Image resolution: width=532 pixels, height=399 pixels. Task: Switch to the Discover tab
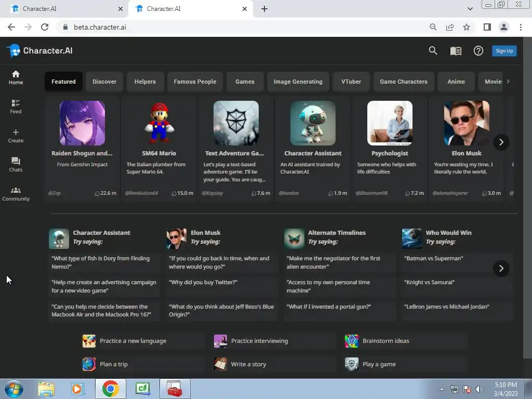click(x=104, y=82)
